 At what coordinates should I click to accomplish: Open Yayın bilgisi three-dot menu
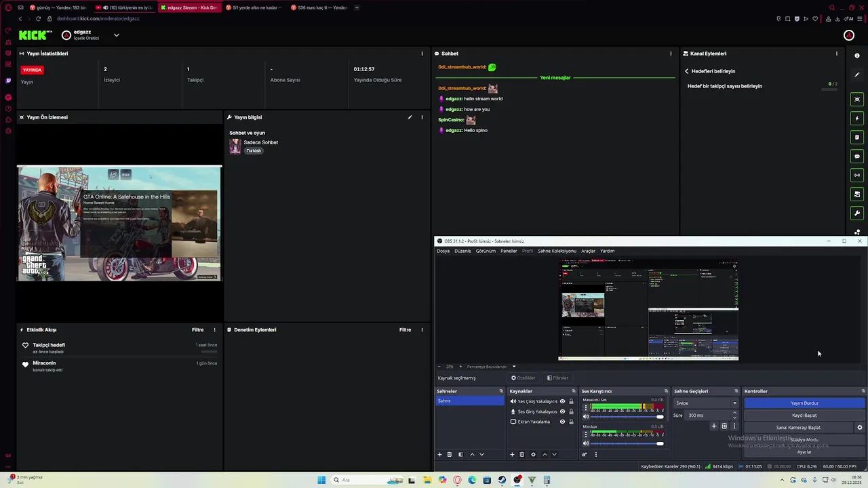click(x=422, y=117)
